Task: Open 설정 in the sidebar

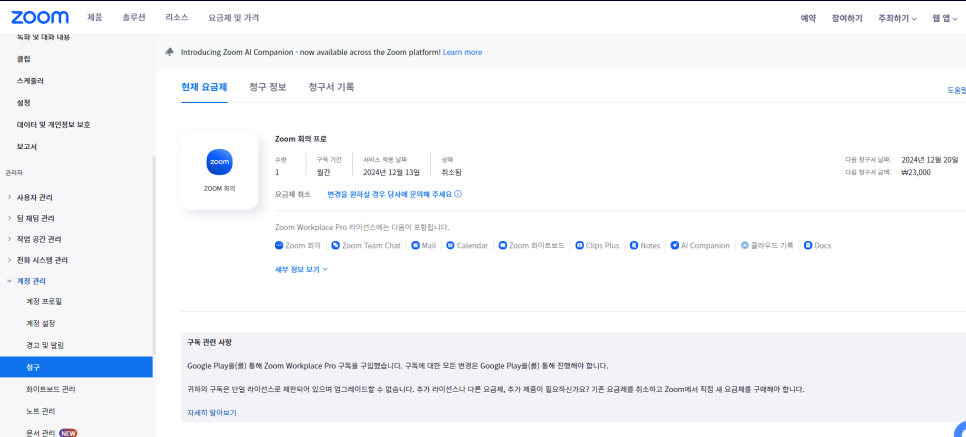Action: [x=23, y=103]
